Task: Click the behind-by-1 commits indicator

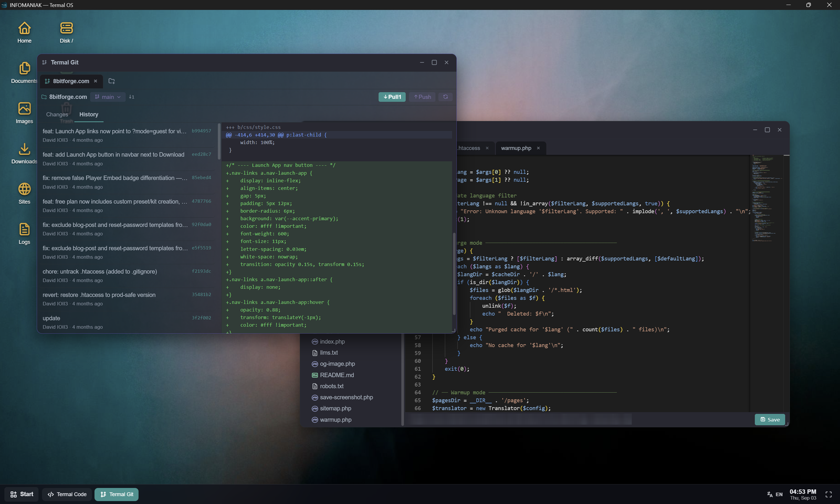Action: (x=132, y=97)
